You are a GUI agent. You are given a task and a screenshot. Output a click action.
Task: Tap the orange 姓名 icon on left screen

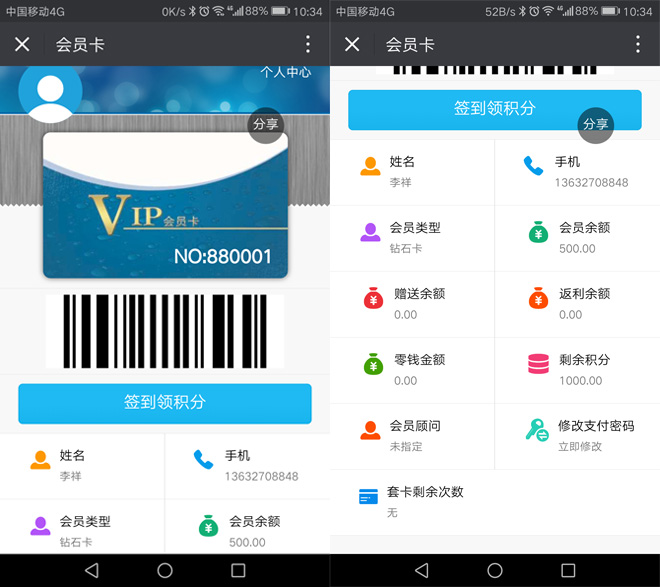tap(40, 460)
